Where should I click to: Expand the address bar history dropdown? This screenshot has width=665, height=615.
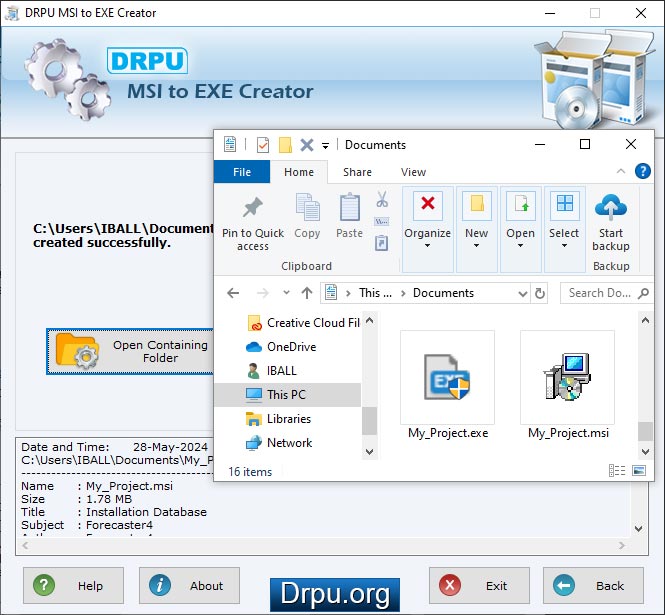(x=523, y=294)
